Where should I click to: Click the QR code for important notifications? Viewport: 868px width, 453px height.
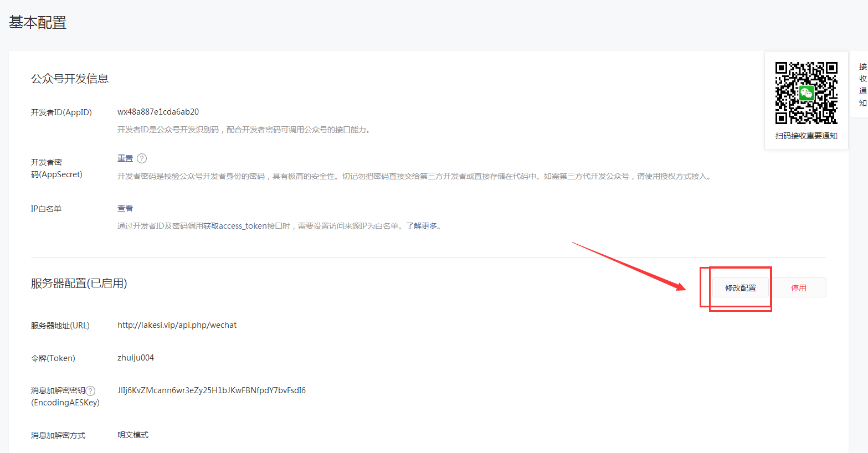point(806,93)
